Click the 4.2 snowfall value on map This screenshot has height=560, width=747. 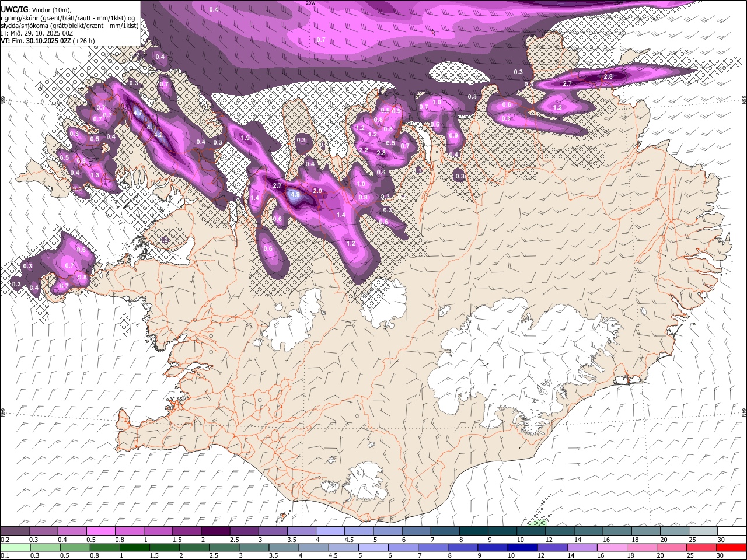pyautogui.click(x=158, y=135)
